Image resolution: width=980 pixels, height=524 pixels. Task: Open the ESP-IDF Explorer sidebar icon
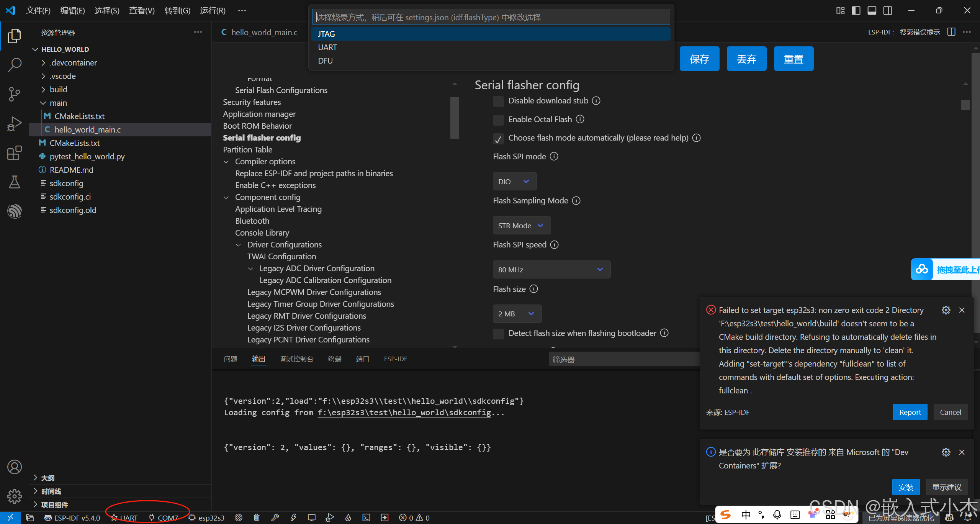click(14, 211)
